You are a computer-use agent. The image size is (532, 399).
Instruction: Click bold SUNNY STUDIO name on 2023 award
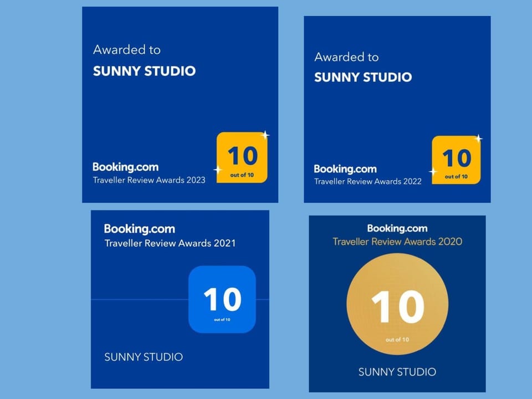144,71
